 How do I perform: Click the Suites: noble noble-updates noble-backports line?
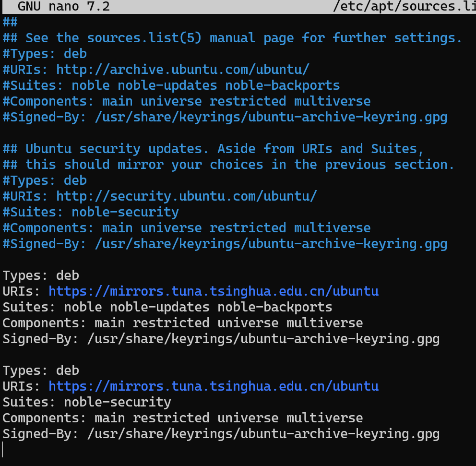click(x=168, y=307)
